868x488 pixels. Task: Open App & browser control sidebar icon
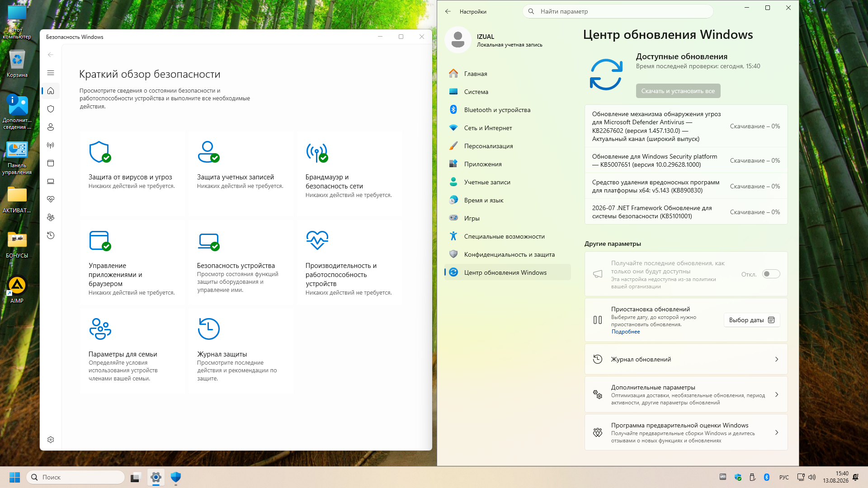tap(51, 163)
